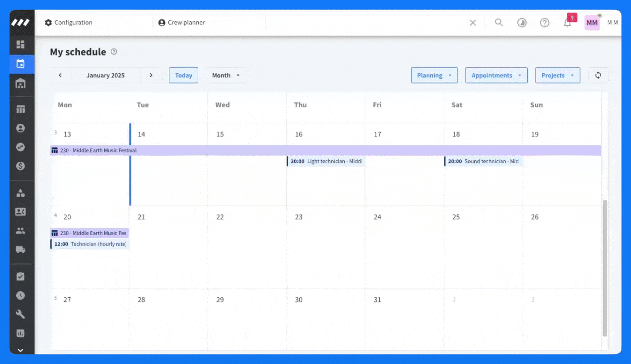Open the Projects filter dropdown
The image size is (631, 364).
558,75
